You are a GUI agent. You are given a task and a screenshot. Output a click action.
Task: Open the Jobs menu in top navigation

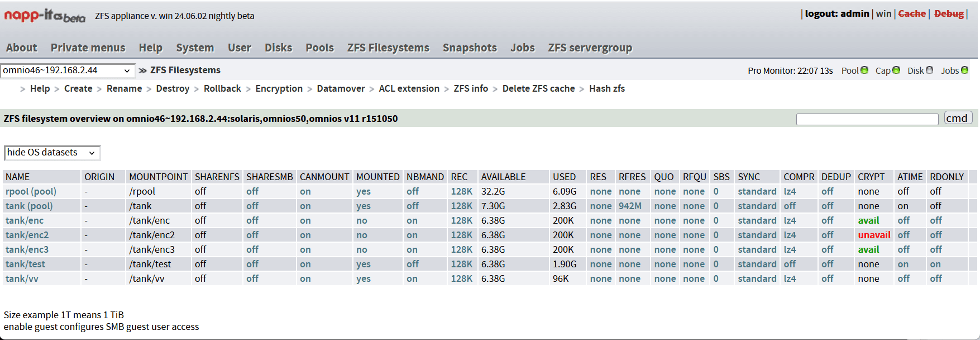point(522,48)
